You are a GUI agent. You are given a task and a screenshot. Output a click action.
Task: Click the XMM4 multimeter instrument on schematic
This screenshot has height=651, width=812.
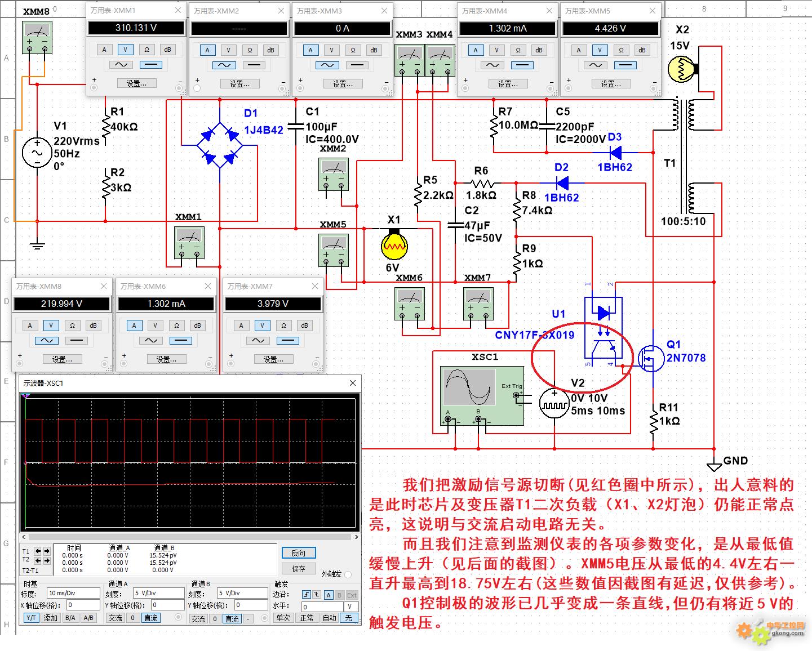[440, 60]
